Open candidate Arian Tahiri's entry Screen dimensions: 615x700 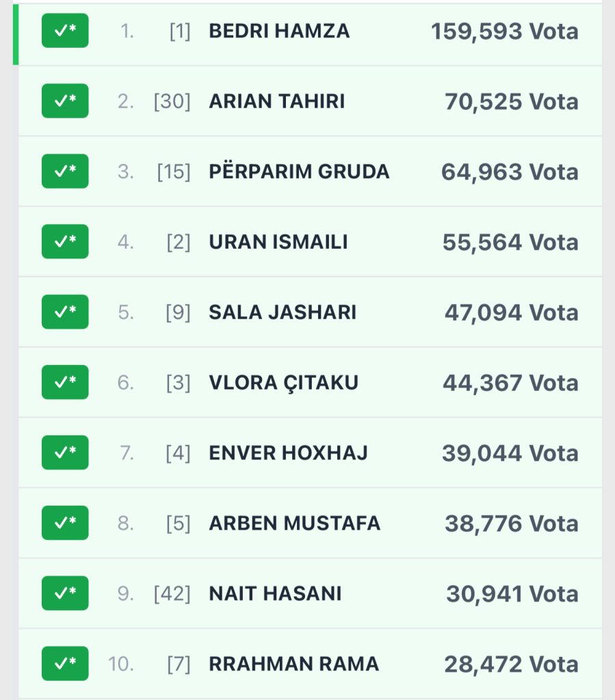pos(276,101)
